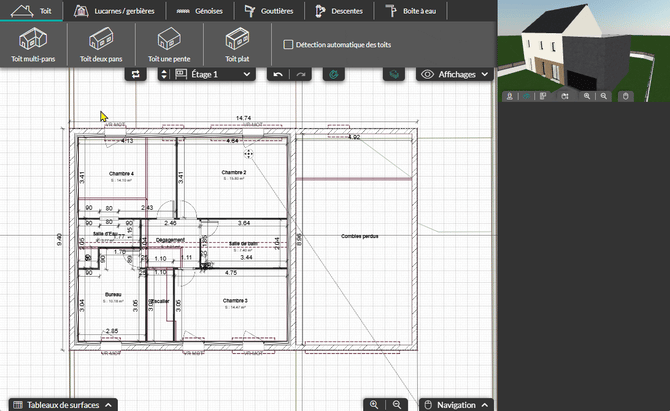Open the Étage 1 floor dropdown
This screenshot has height=411, width=670.
click(x=210, y=74)
